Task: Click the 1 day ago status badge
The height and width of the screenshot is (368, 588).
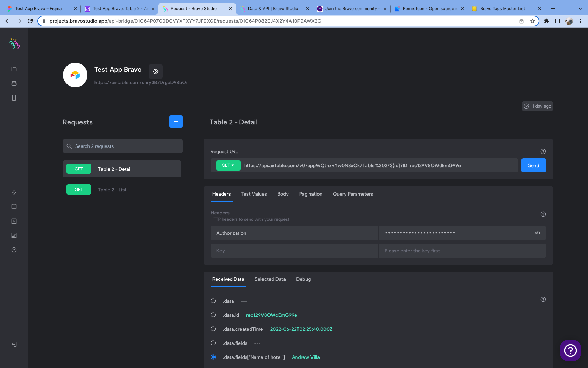Action: click(537, 106)
